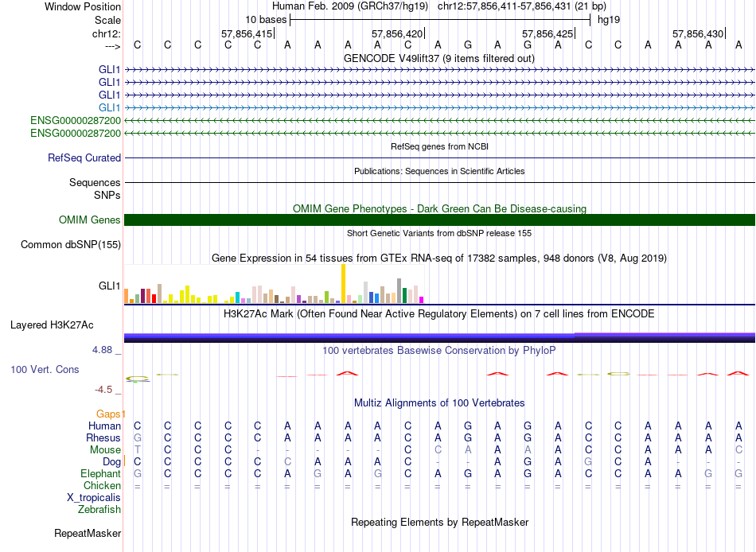Click the -4.5 PhyloP lower bound value

click(x=103, y=390)
